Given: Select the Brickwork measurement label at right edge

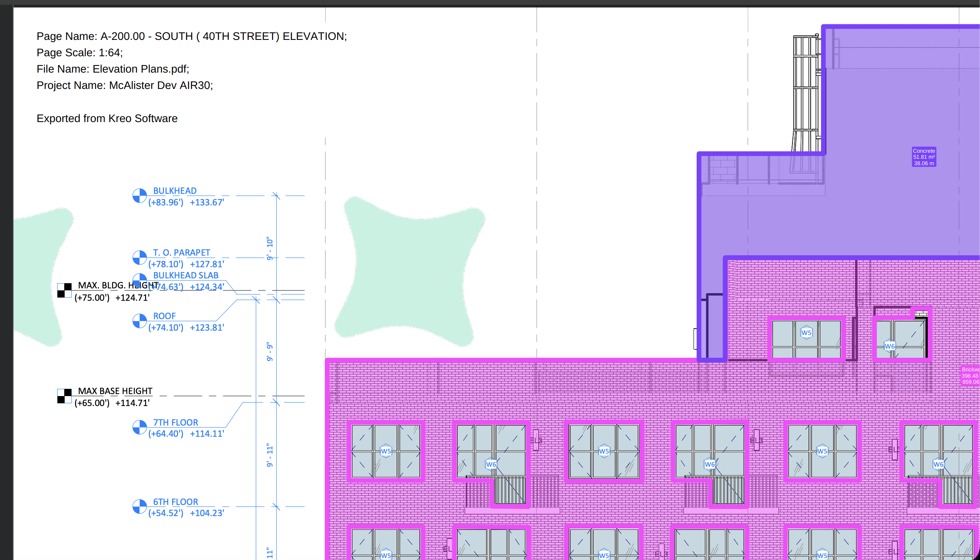Looking at the screenshot, I should click(970, 376).
